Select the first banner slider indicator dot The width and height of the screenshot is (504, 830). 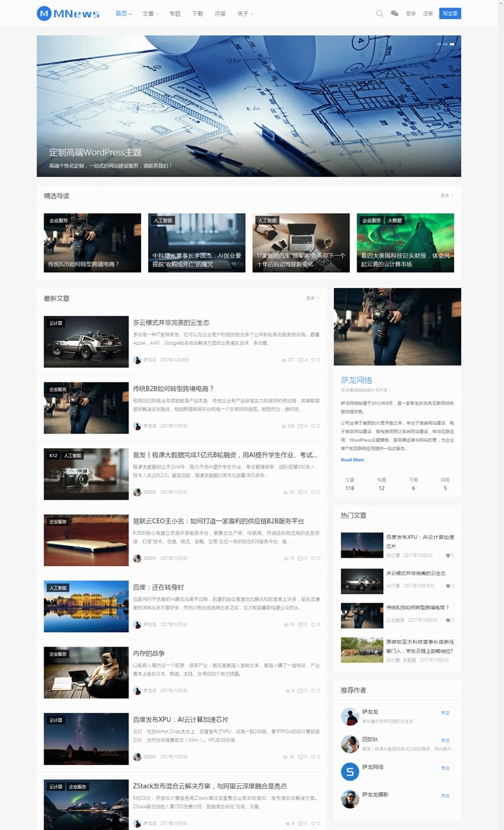(439, 44)
